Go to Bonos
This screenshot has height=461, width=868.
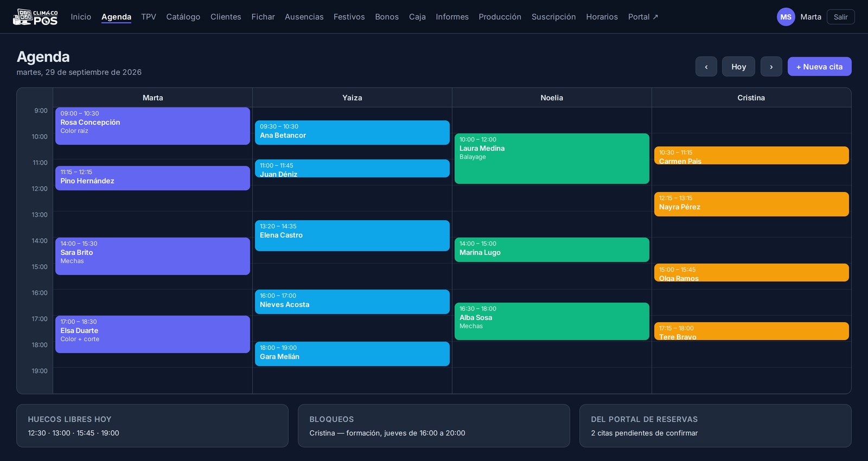tap(387, 17)
